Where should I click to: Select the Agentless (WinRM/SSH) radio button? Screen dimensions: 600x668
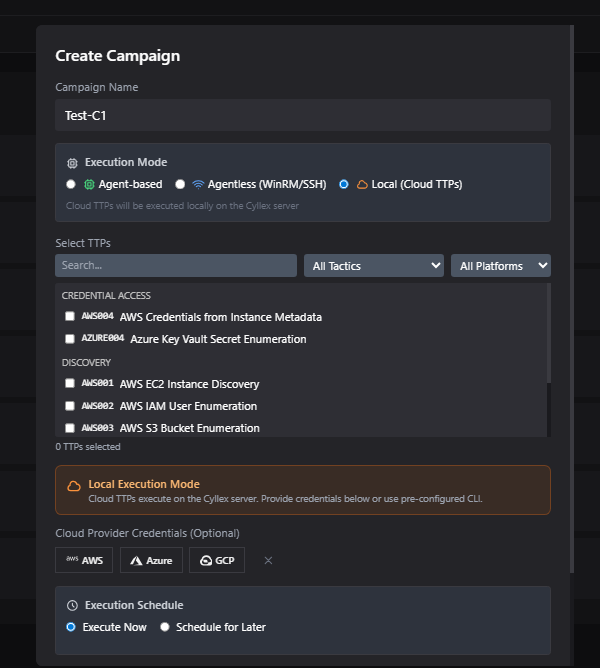click(x=180, y=184)
